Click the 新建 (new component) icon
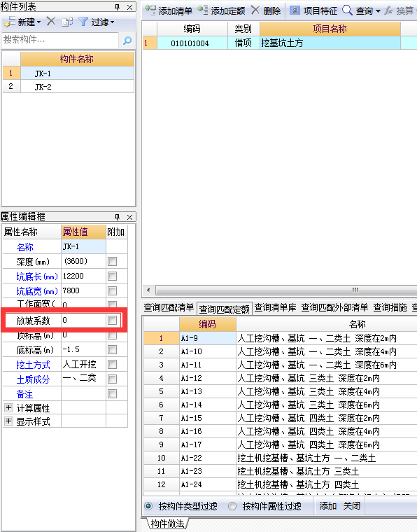Screen dimensions: 417x532 pos(10,22)
